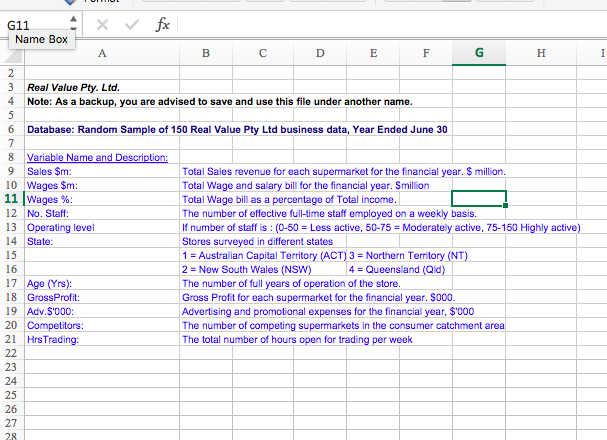
Task: Open the Name Box dropdown arrows
Action: [x=73, y=23]
